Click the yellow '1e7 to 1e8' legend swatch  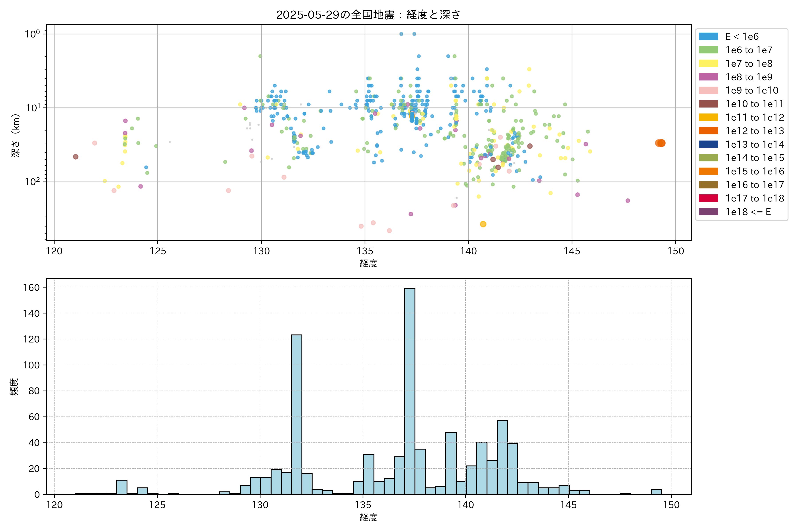coord(708,63)
